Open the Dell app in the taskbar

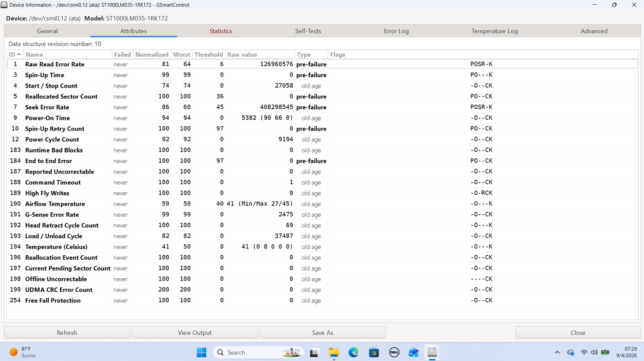click(394, 353)
